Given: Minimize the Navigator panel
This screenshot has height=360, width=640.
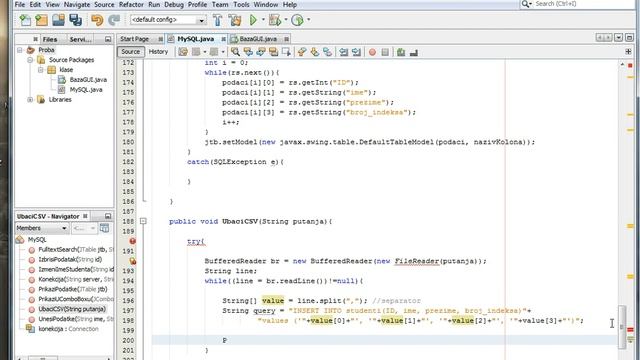Looking at the screenshot, I should [108, 216].
